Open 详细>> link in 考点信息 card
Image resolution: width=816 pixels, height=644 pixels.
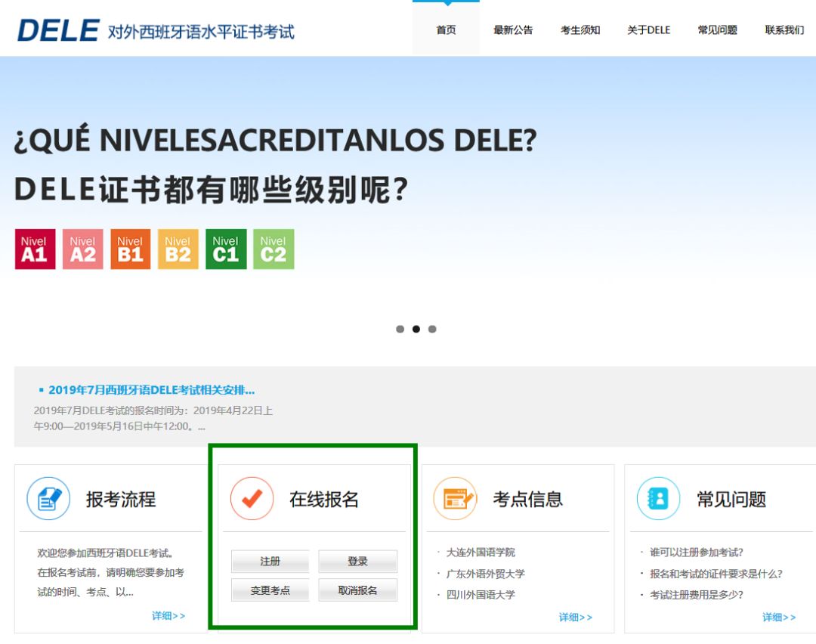576,618
